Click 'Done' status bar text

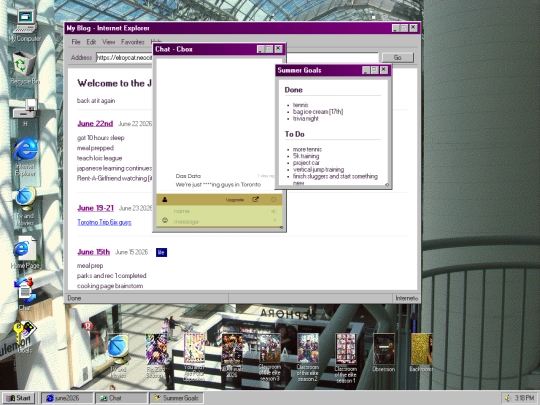(74, 298)
